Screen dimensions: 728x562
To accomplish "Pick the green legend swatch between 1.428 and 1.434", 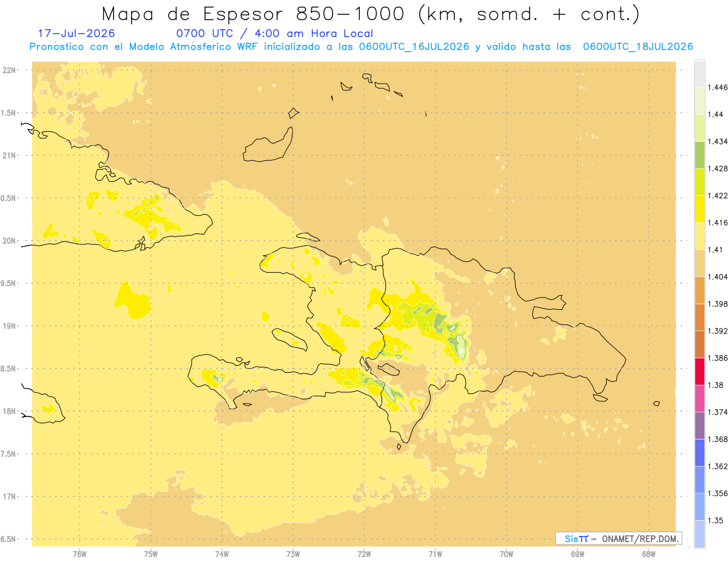I will coord(699,155).
